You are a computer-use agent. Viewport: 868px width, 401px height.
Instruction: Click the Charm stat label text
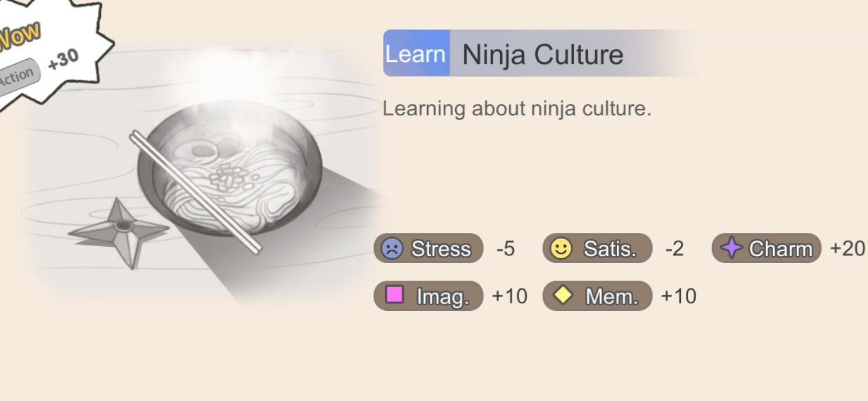tap(780, 249)
